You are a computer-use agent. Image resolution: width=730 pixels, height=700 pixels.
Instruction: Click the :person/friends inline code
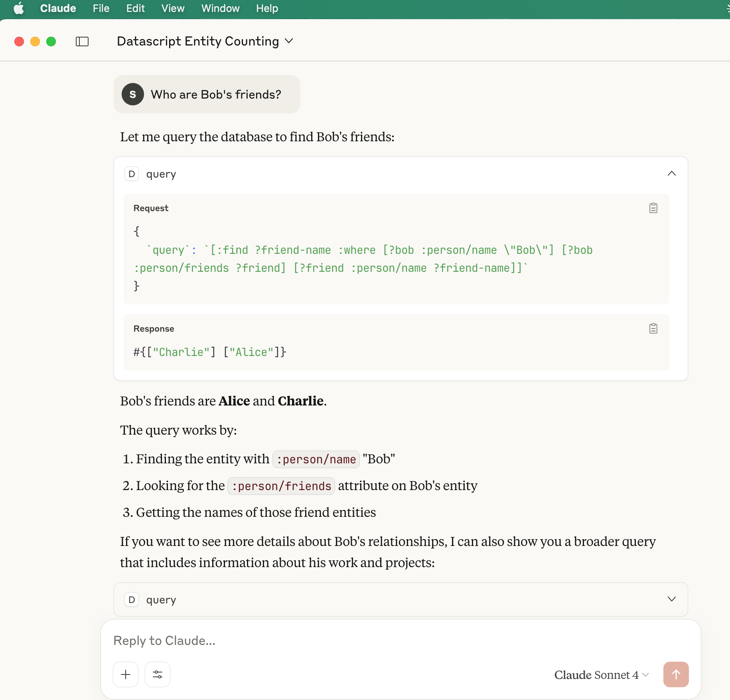281,486
